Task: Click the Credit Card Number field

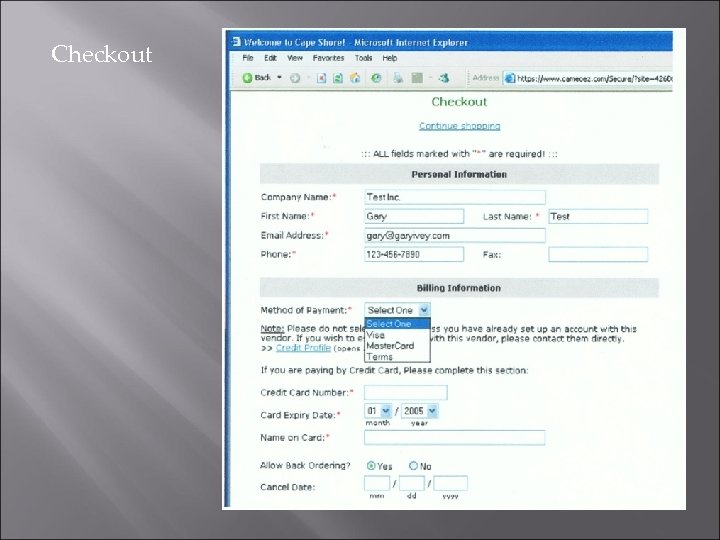Action: click(405, 393)
